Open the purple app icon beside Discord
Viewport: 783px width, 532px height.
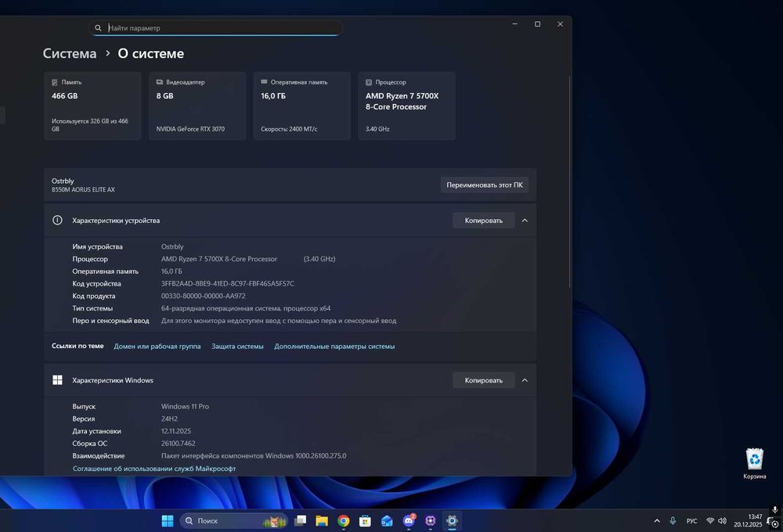click(431, 521)
